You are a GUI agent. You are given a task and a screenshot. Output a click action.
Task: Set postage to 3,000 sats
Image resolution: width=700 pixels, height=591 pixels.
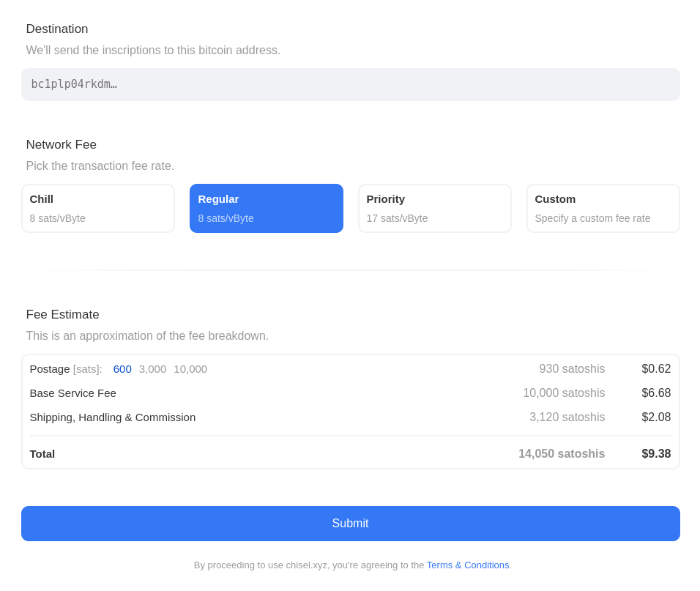click(x=152, y=369)
